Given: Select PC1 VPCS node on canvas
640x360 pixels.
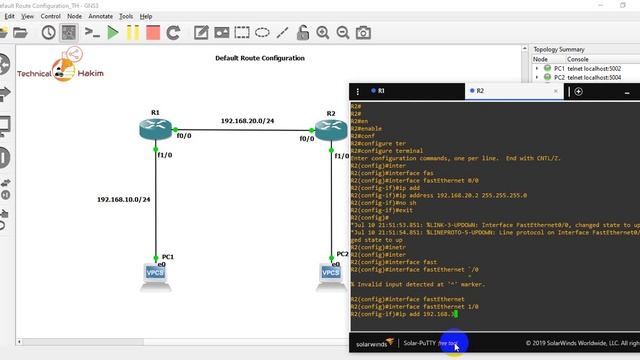Looking at the screenshot, I should tap(156, 277).
